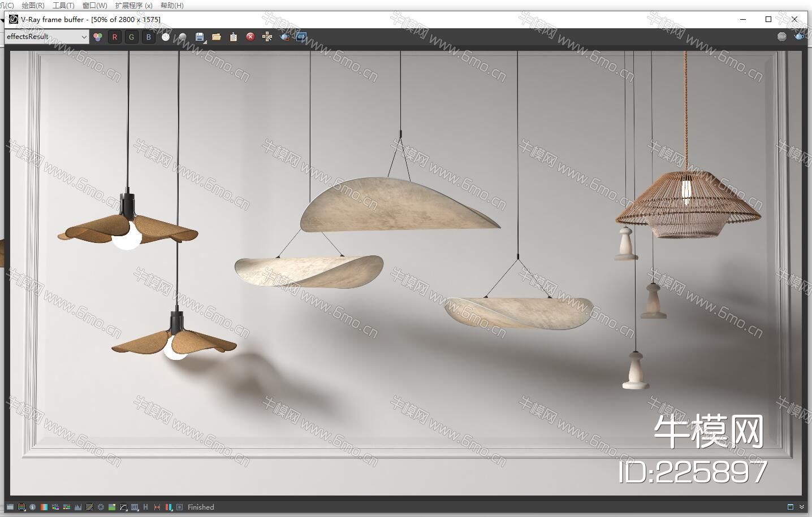Screen dimensions: 812x517
Task: Toggle the red channel button
Action: [115, 37]
